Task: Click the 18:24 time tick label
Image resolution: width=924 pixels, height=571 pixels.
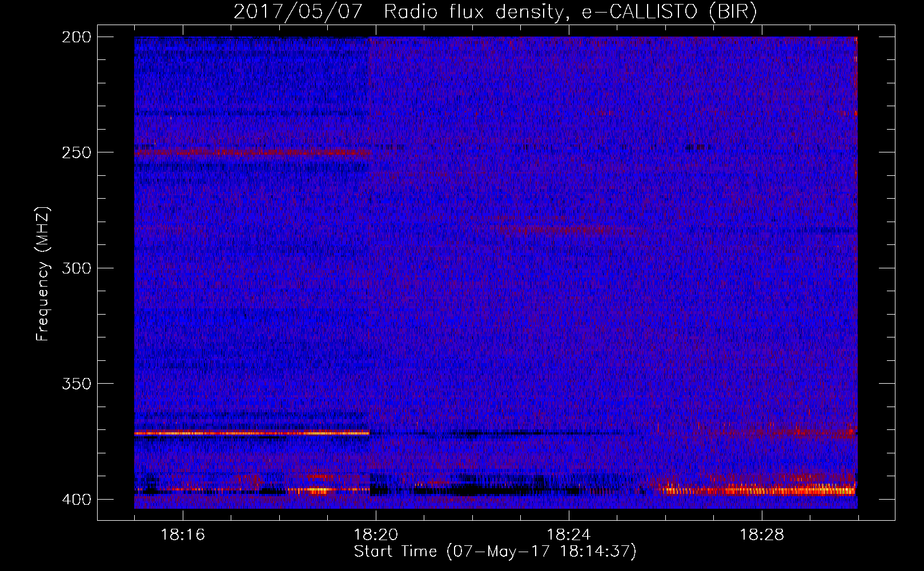Action: tap(569, 535)
